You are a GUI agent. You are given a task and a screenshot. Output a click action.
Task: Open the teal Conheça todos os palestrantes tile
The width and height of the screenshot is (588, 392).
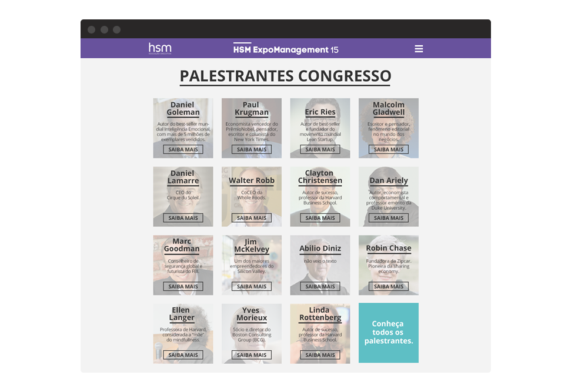pyautogui.click(x=389, y=333)
